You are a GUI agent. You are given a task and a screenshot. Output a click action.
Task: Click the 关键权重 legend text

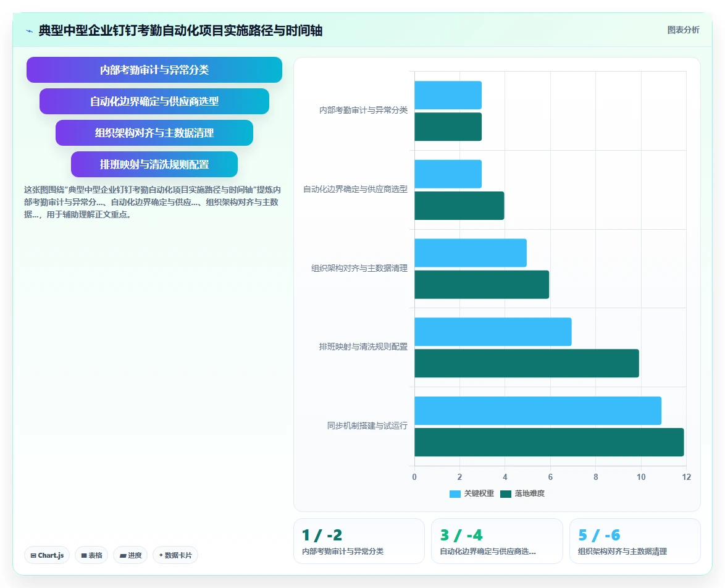[x=479, y=493]
